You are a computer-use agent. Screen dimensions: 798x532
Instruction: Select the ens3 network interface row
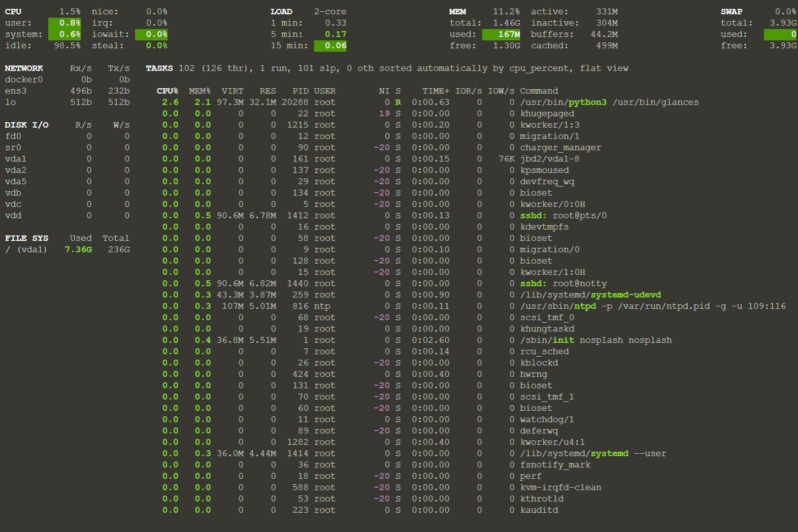click(x=67, y=91)
